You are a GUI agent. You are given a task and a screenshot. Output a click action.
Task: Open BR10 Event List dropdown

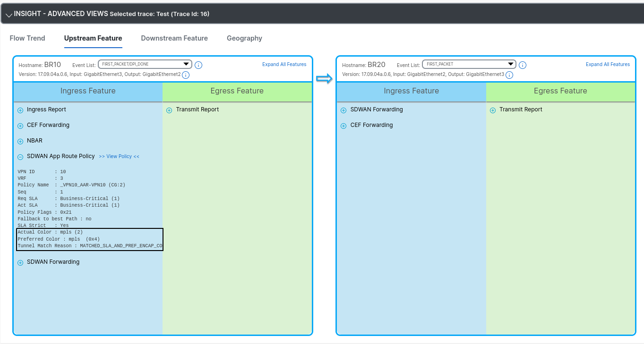pyautogui.click(x=145, y=64)
